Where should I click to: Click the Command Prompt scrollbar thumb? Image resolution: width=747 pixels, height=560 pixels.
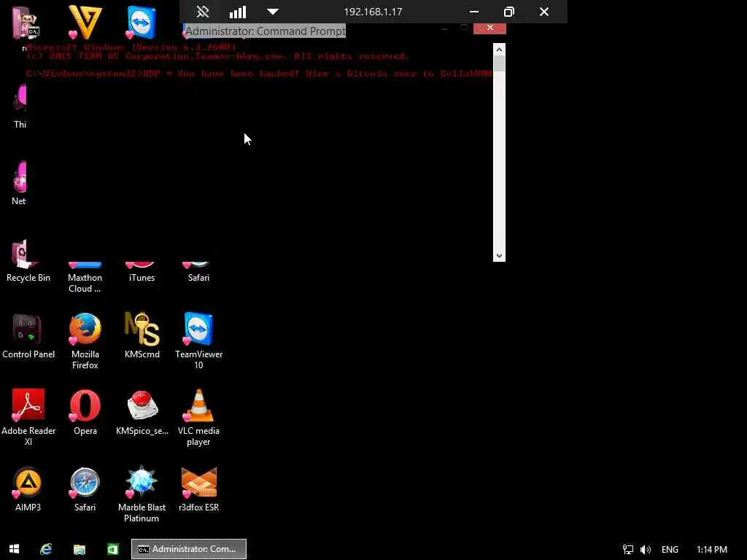tap(499, 64)
